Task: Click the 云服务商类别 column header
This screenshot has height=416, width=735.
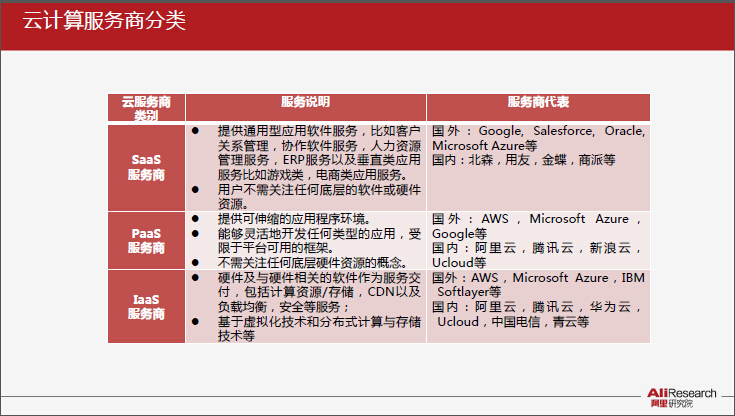Action: [146, 108]
